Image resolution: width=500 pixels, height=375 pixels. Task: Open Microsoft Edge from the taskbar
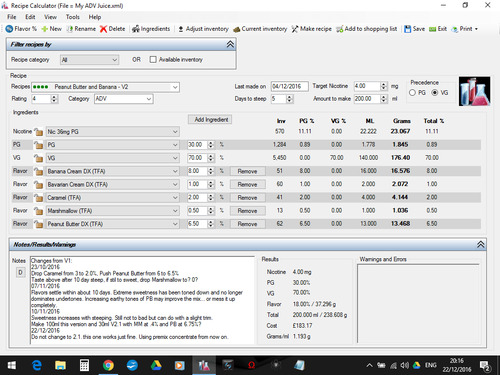click(x=36, y=365)
